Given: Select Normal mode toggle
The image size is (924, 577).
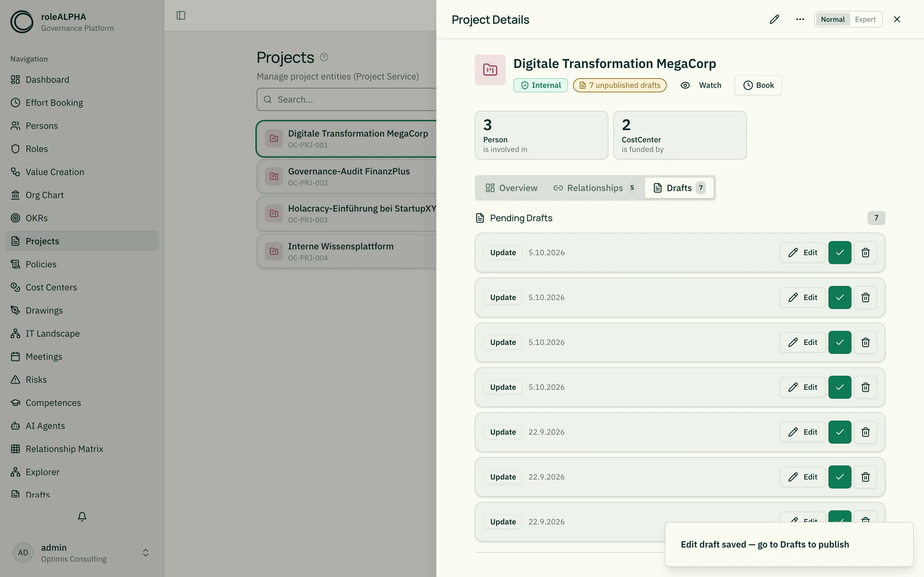Looking at the screenshot, I should [833, 20].
